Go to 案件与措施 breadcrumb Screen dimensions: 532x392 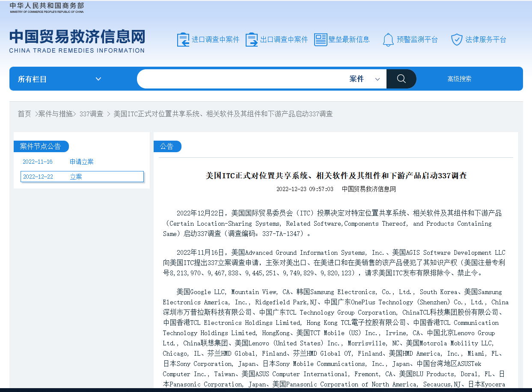55,114
